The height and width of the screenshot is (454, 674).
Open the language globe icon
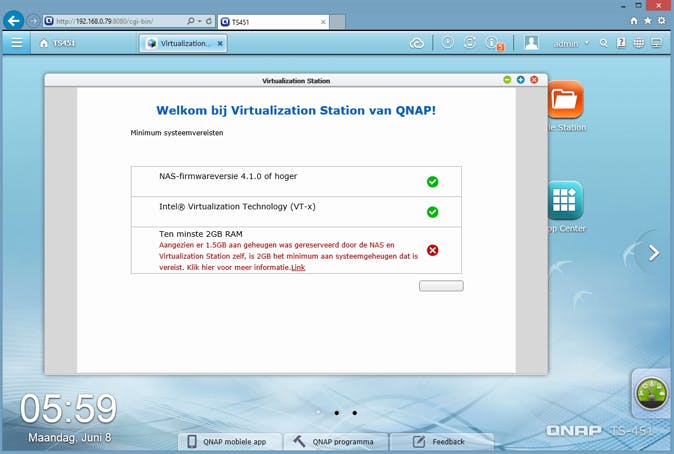click(639, 43)
